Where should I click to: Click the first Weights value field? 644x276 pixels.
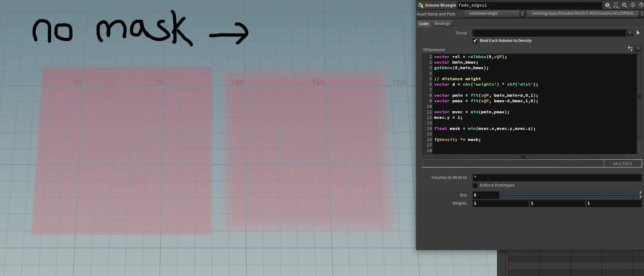500,203
